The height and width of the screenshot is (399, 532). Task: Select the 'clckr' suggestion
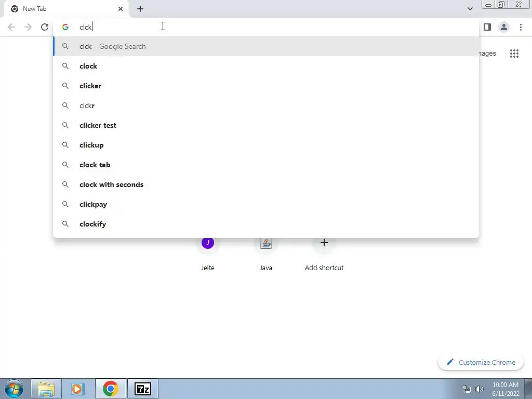pos(266,105)
